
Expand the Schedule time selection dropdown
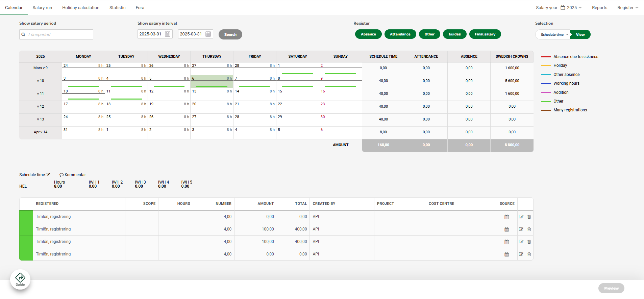point(554,34)
